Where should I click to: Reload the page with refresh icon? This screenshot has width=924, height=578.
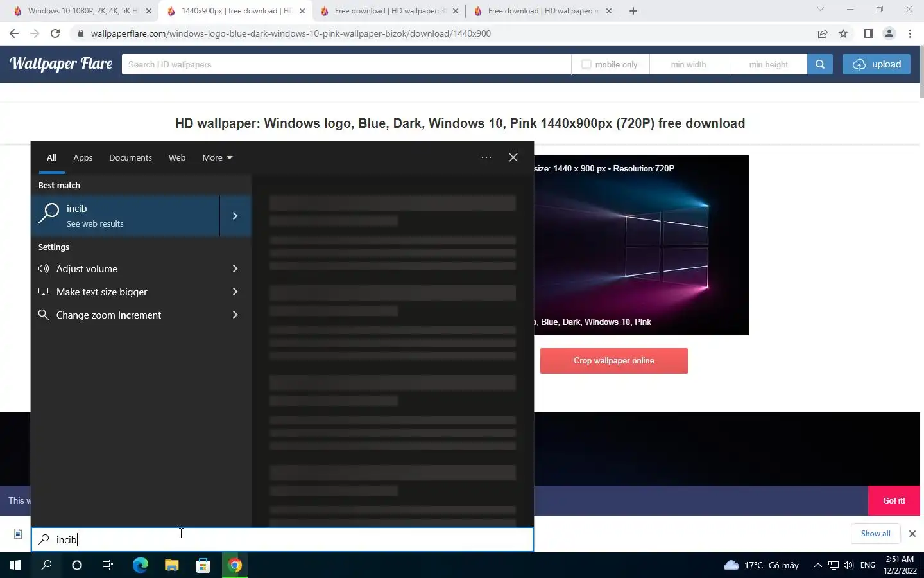tap(55, 33)
